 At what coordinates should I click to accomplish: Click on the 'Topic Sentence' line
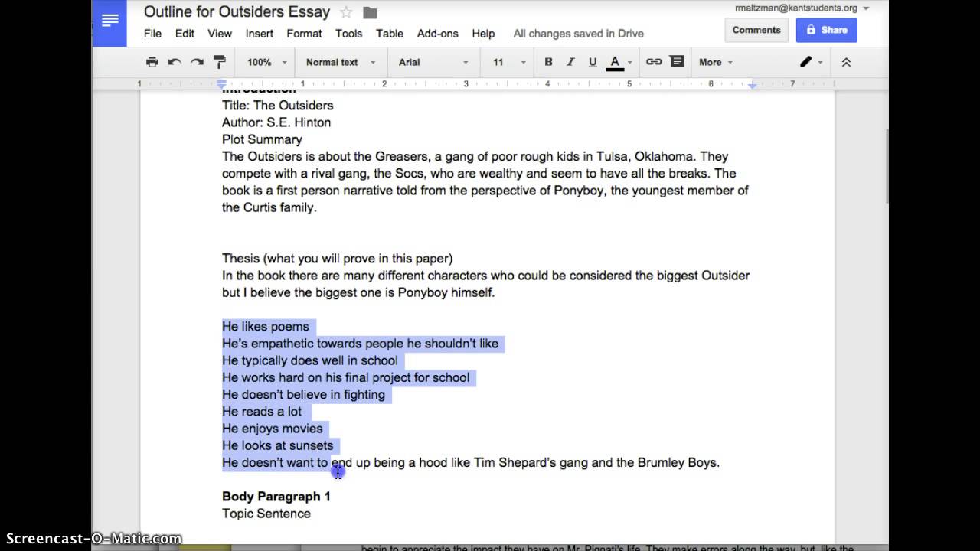pos(266,514)
